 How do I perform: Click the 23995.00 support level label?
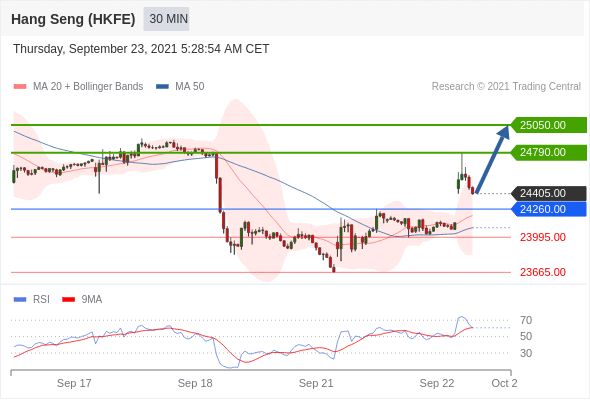(543, 237)
